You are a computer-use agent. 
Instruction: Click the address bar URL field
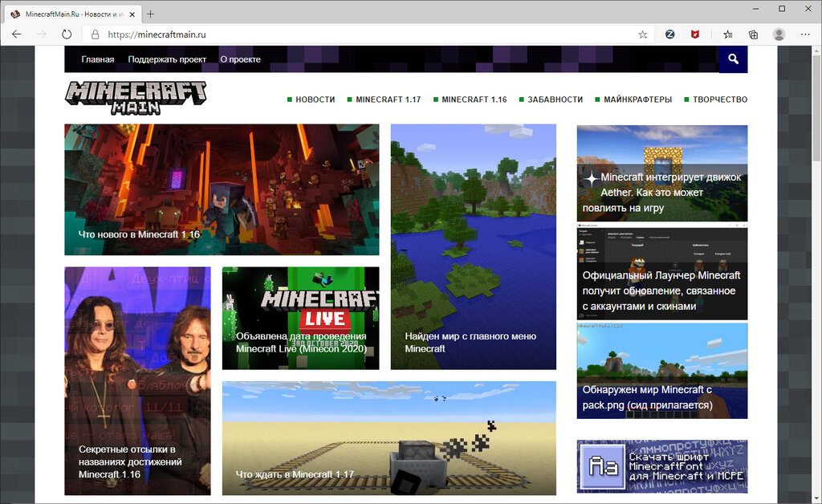tap(367, 35)
